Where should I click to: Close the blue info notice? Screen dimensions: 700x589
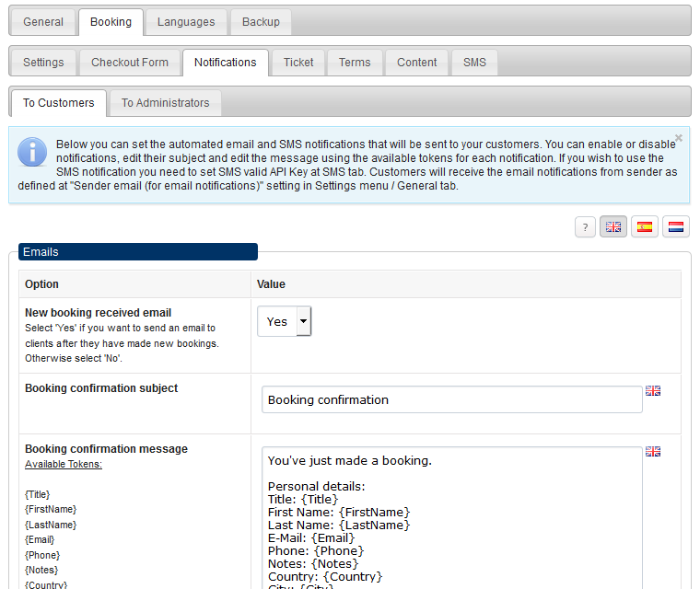pos(679,138)
